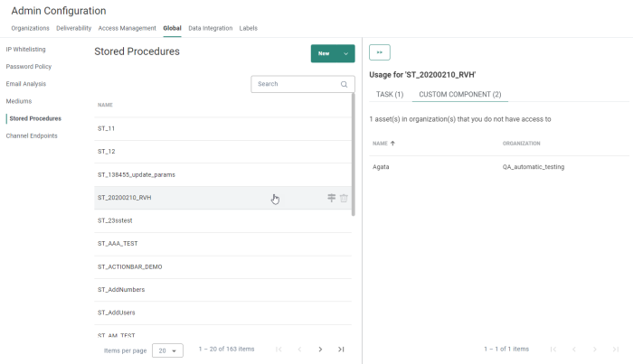Click the stored procedures list scrollbar
Image resolution: width=633 pixels, height=364 pixels.
pyautogui.click(x=353, y=154)
